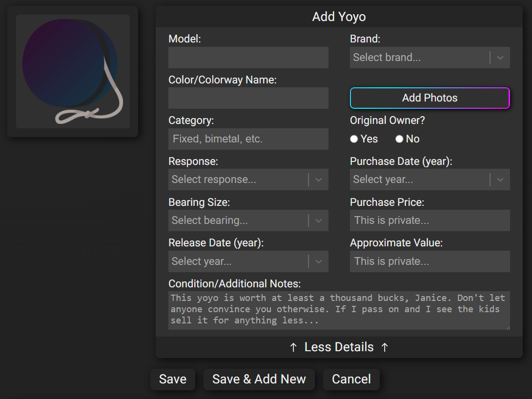Collapse the form with Less Details
This screenshot has width=532, height=399.
(x=339, y=347)
